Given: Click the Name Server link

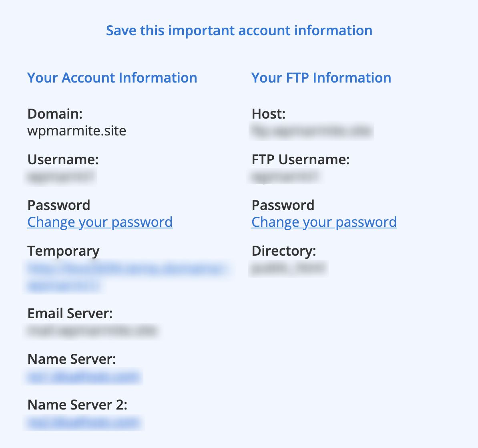Looking at the screenshot, I should (x=84, y=377).
